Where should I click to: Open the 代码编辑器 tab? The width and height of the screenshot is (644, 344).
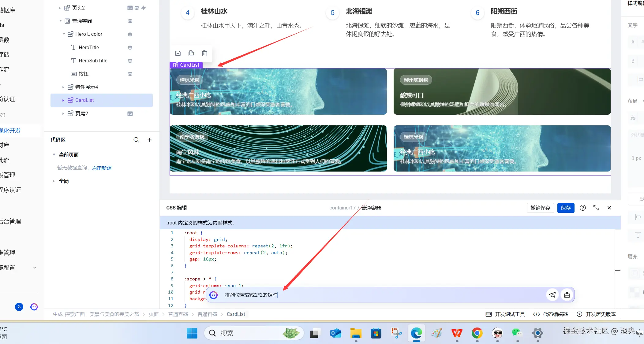pos(550,314)
